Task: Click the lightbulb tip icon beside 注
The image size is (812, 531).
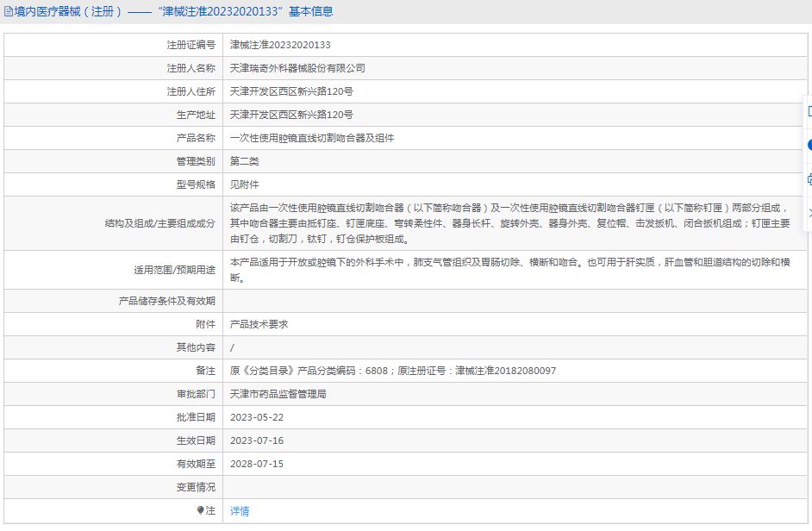Action: pos(200,510)
